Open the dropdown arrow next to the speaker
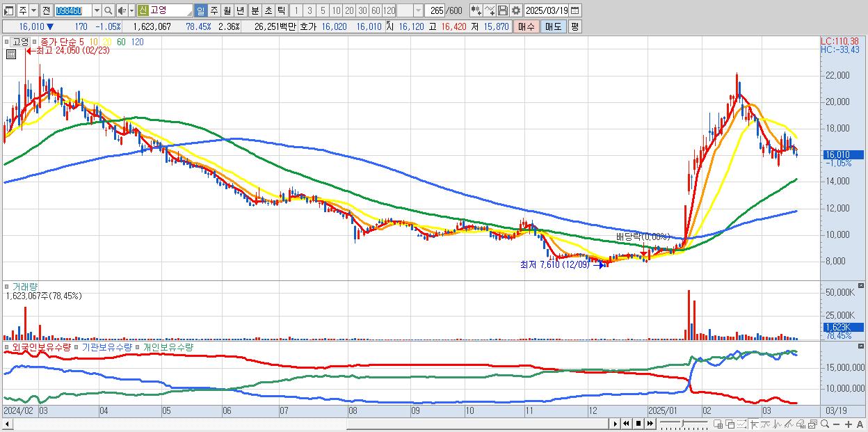This screenshot has width=868, height=432. click(131, 10)
